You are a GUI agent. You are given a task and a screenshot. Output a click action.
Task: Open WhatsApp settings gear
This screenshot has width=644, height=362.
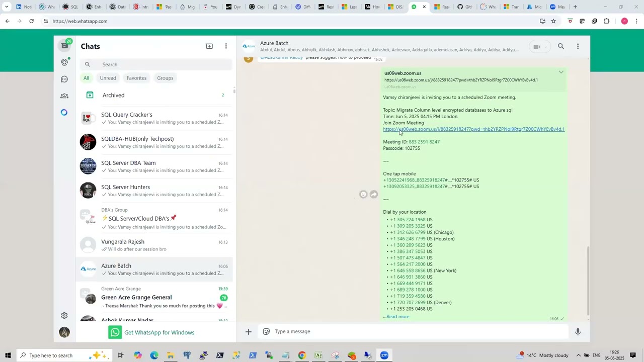64,315
